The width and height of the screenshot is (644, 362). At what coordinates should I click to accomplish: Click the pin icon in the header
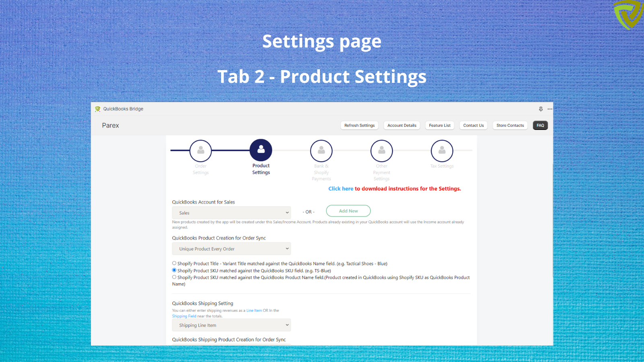coord(540,109)
